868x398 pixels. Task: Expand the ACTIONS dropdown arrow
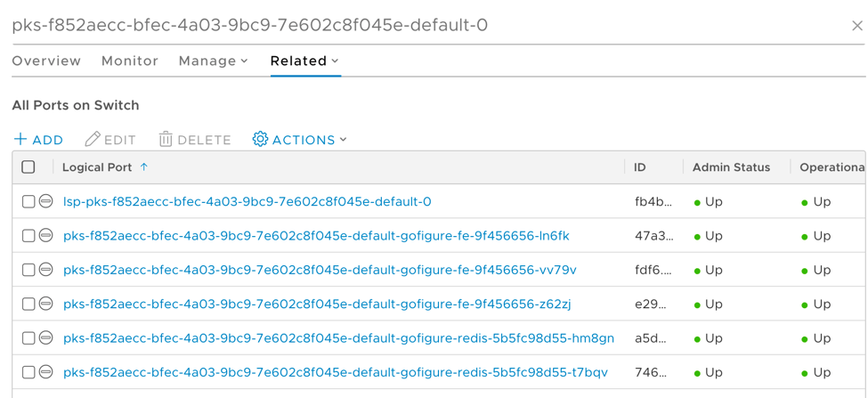coord(344,140)
